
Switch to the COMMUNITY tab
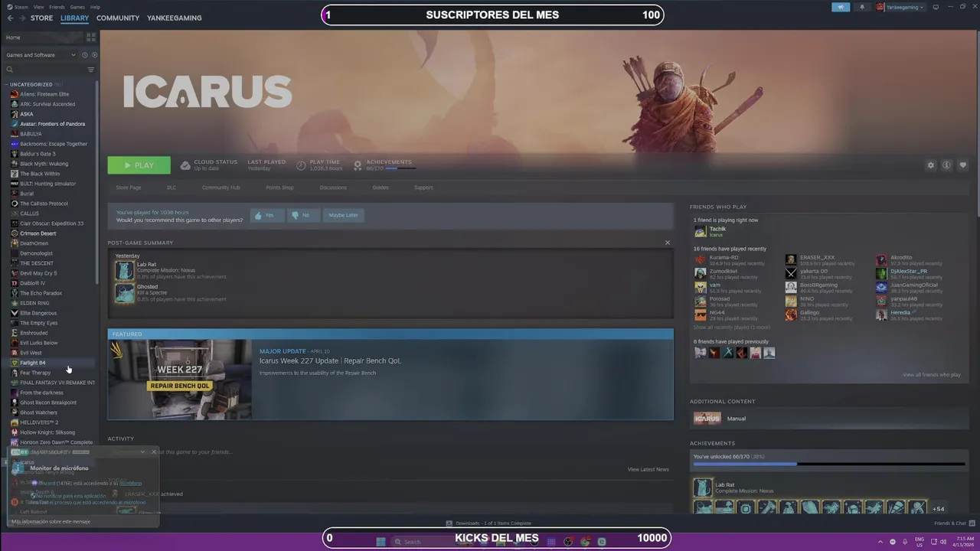click(x=118, y=18)
